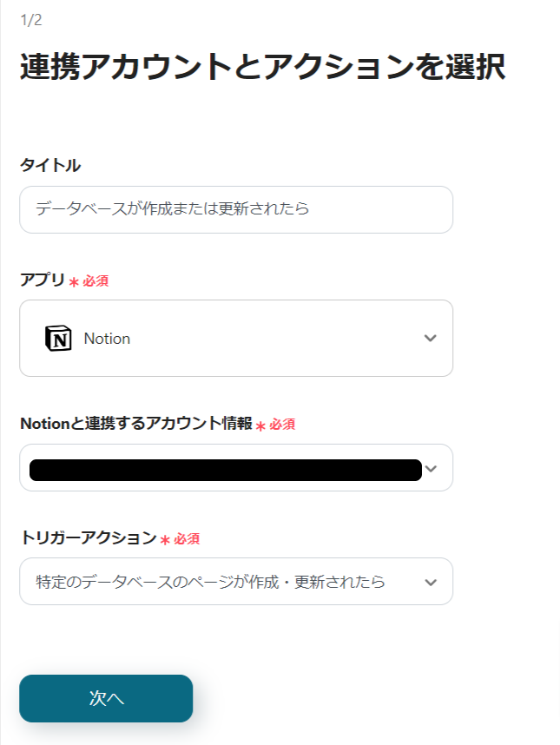
Task: Click the Notionと連携するアカウント情報 label
Action: 135,424
